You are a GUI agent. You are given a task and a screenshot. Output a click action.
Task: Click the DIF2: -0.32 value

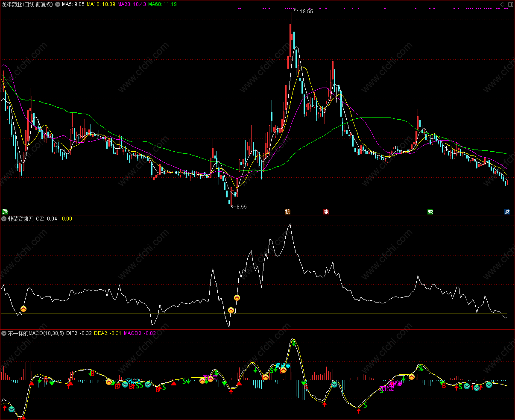click(x=79, y=333)
